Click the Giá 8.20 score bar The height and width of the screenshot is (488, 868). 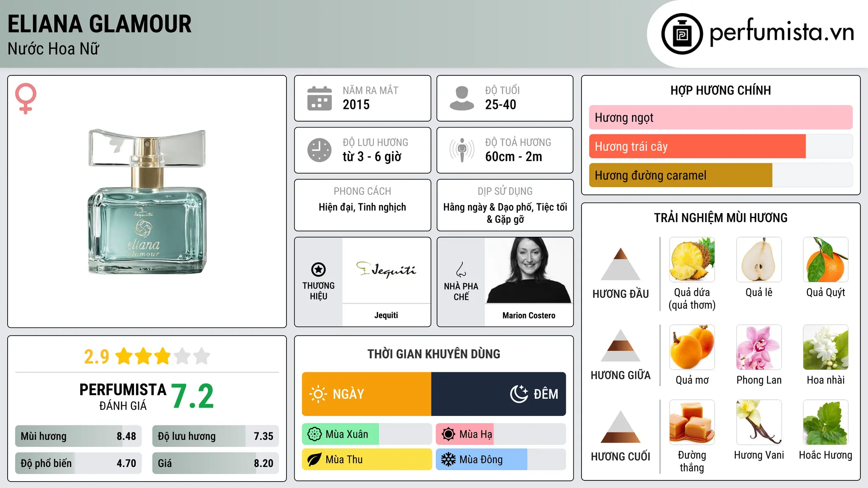coord(215,463)
